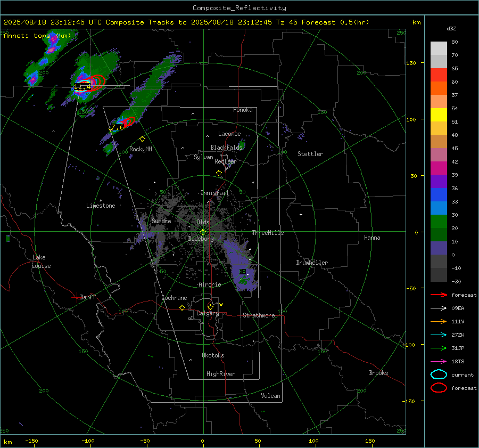Viewport: 479px width, 448px height.
Task: Click the Strathmore city label
Action: tap(259, 315)
